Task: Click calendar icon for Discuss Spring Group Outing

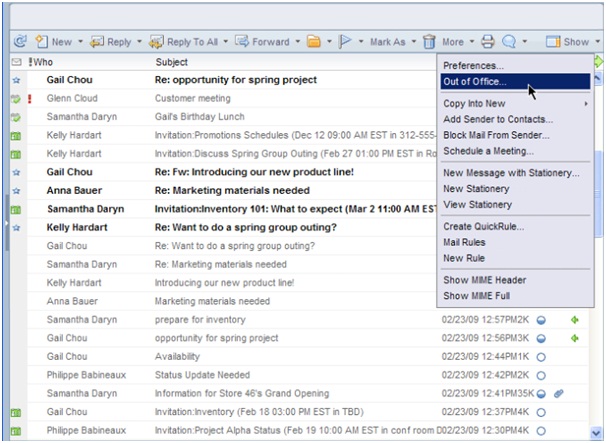Action: [16, 154]
